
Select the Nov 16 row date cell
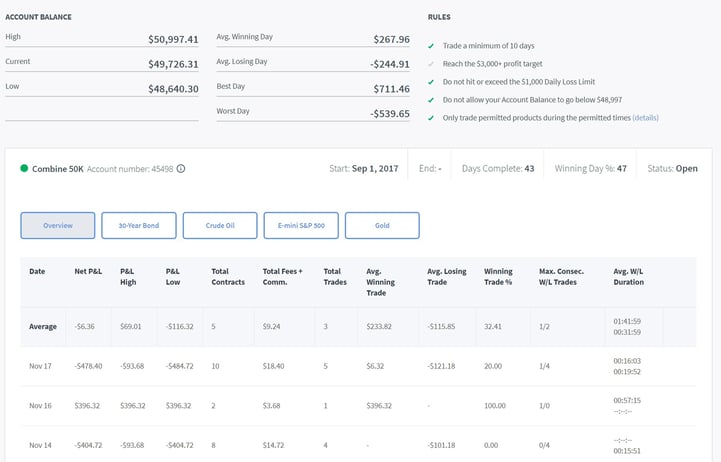(39, 406)
